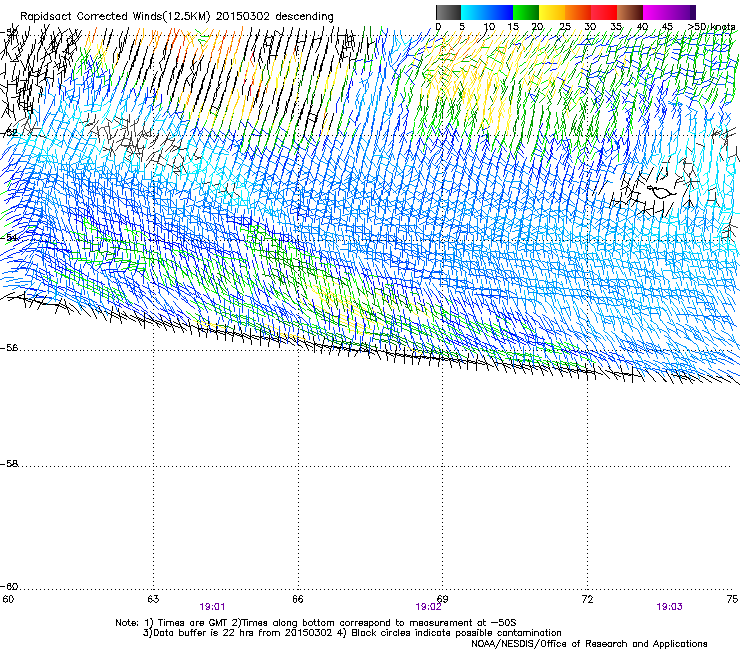
Task: Click the legend tick label 40
Action: point(642,27)
